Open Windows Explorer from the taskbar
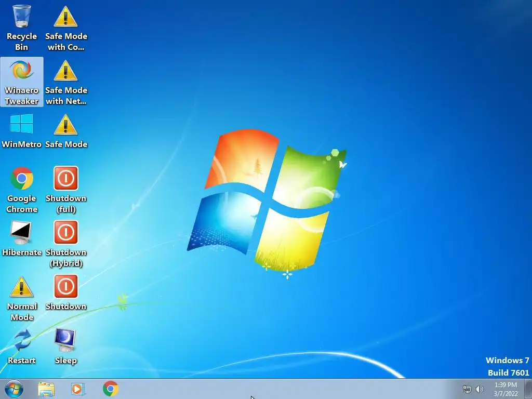Viewport: 532px width, 399px height. pos(46,389)
